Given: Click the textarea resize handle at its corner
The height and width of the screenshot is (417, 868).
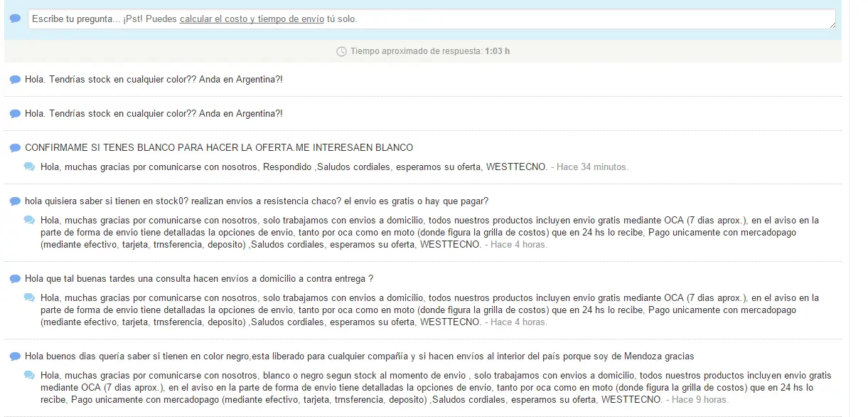Looking at the screenshot, I should pyautogui.click(x=833, y=27).
